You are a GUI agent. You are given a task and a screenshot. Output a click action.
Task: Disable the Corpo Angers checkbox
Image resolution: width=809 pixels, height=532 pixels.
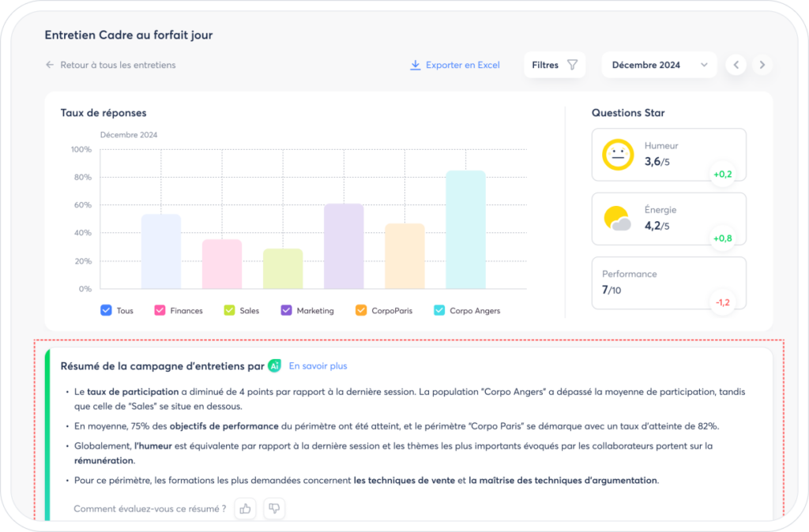pos(439,310)
